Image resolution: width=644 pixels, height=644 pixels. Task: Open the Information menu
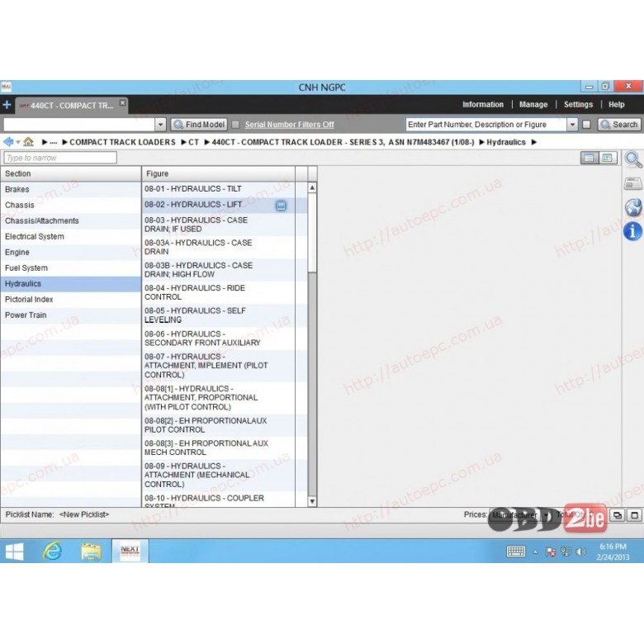point(483,104)
